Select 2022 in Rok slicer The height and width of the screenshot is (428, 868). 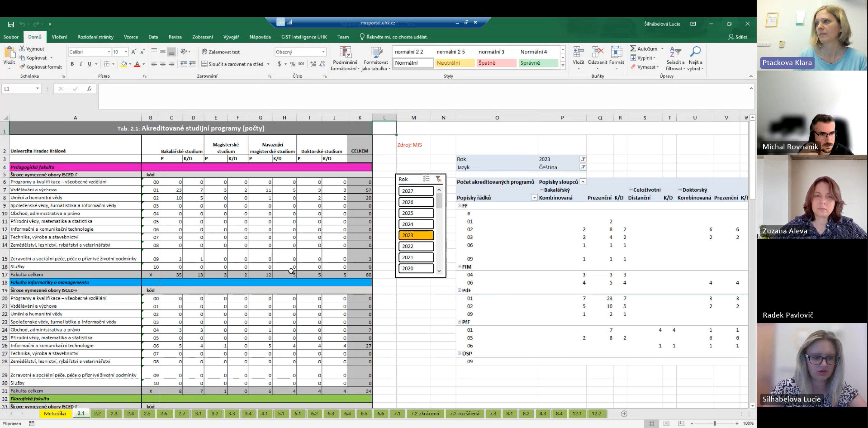click(x=416, y=246)
